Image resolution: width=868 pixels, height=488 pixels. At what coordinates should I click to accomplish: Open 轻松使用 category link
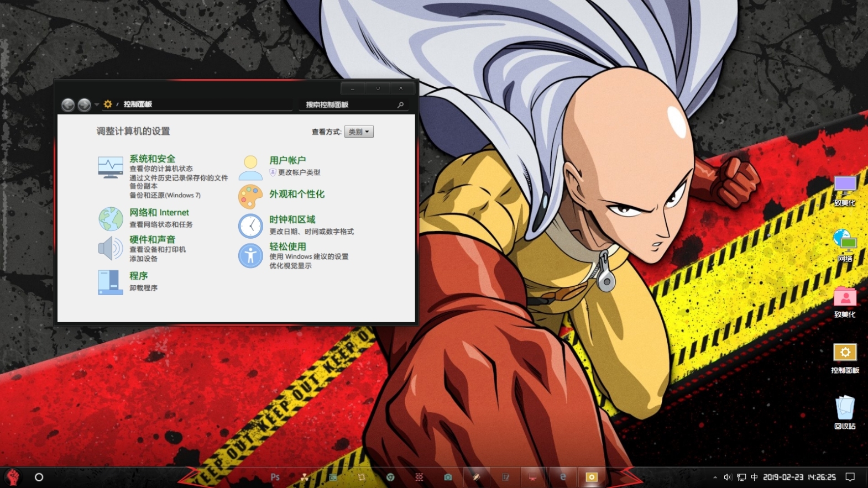[x=287, y=246]
